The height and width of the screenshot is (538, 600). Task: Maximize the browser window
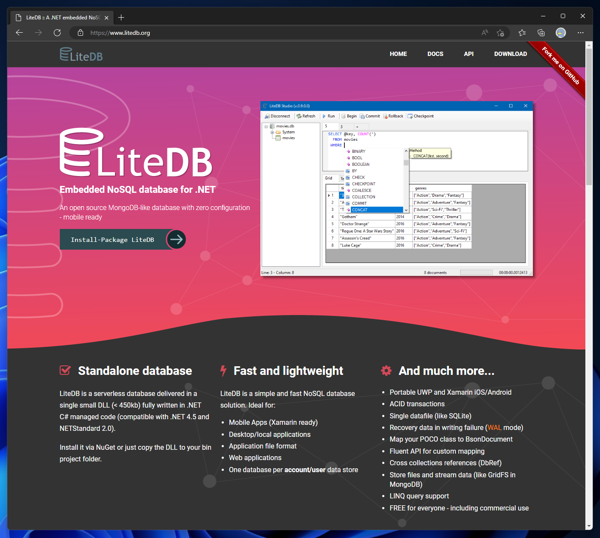point(562,16)
